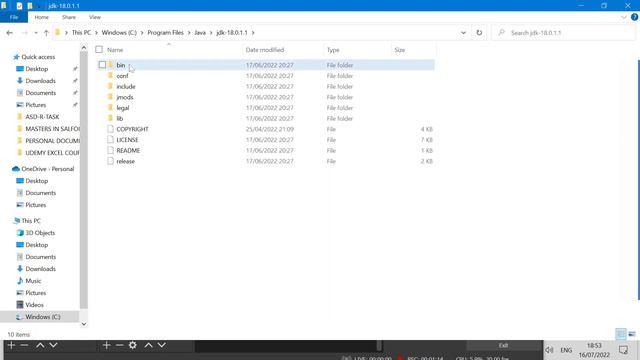The image size is (640, 360).
Task: Expand chevron after Program Files in path
Action: tap(188, 33)
